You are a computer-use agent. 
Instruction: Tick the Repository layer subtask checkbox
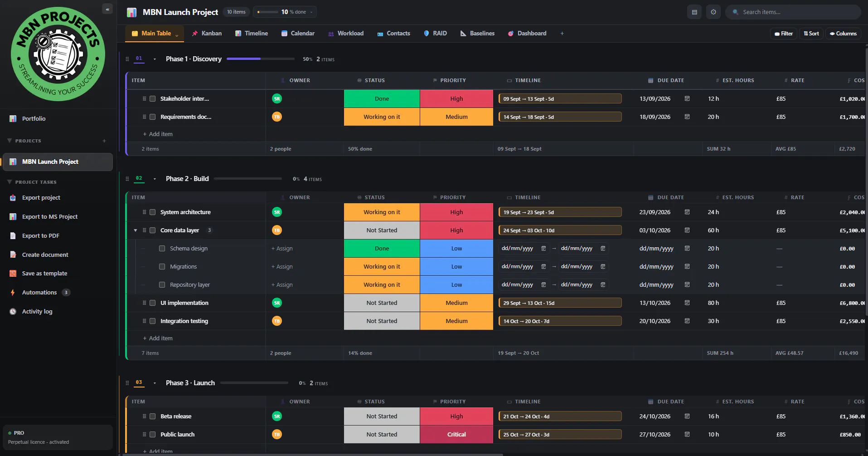tap(162, 285)
